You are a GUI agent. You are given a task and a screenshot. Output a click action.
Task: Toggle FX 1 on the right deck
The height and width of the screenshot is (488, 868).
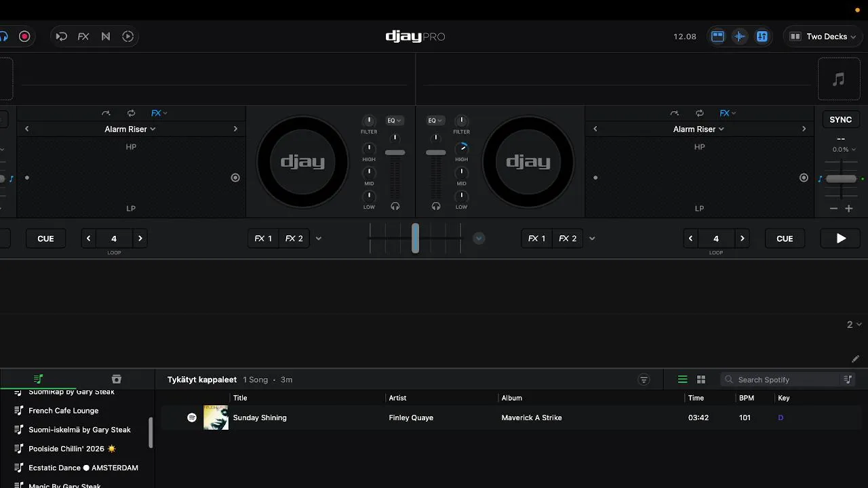[x=537, y=239]
